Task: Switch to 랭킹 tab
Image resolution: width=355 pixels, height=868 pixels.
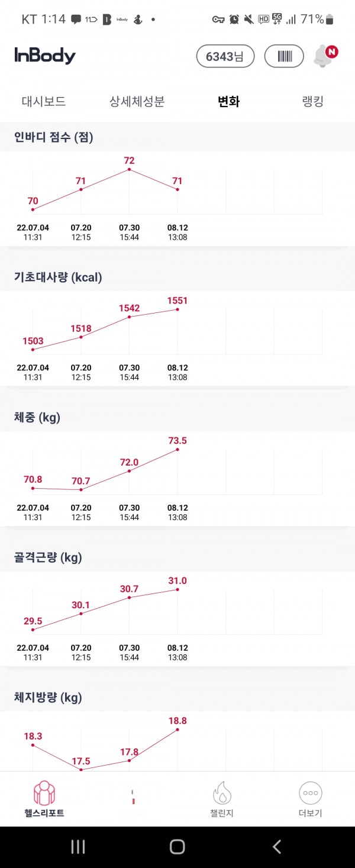Action: pyautogui.click(x=313, y=101)
